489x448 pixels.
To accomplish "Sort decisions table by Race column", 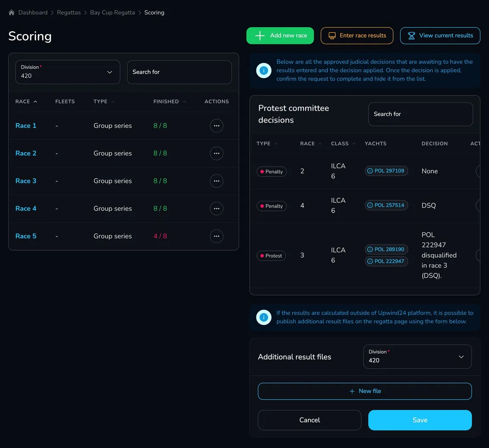I will tap(311, 144).
